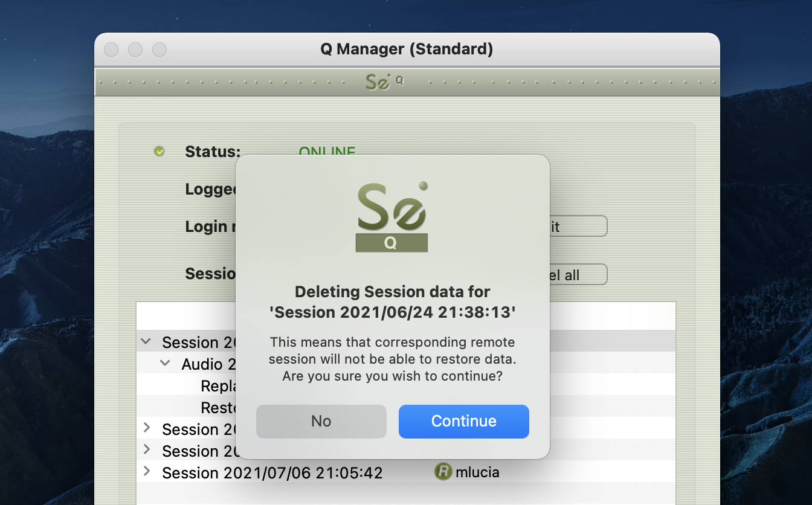Click the SeQ logo in the dialog
The width and height of the screenshot is (812, 505).
392,217
